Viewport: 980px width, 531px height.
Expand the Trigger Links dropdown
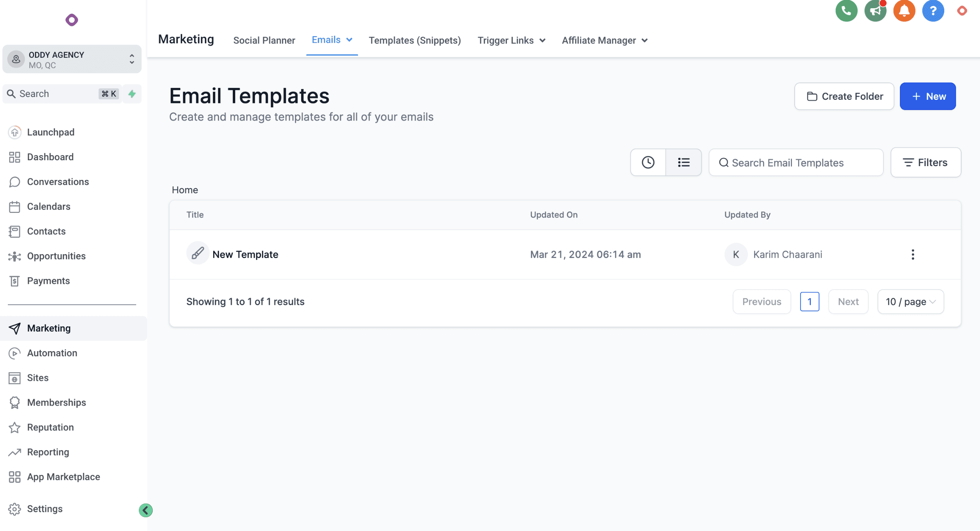pyautogui.click(x=511, y=40)
